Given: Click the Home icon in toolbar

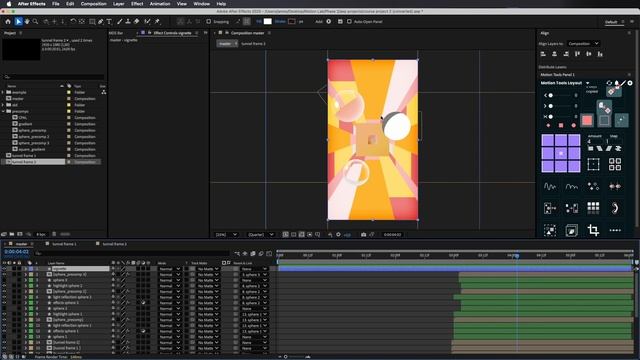Looking at the screenshot, I should [8, 22].
